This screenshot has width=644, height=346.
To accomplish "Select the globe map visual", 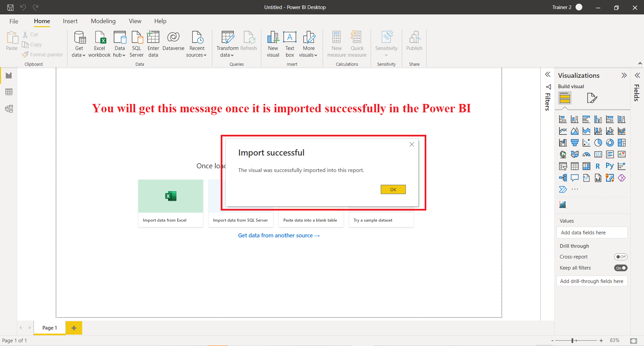I will coord(563,155).
